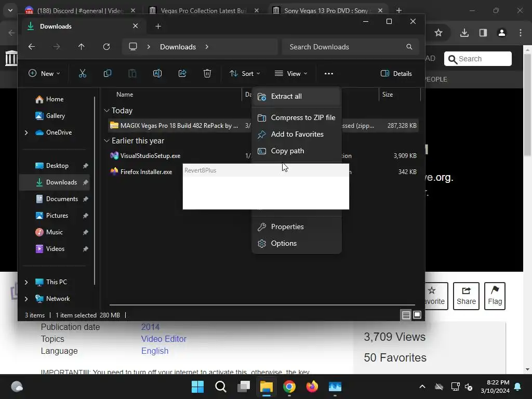This screenshot has height=399, width=532.
Task: Click the Rename icon in the Explorer toolbar
Action: (157, 73)
